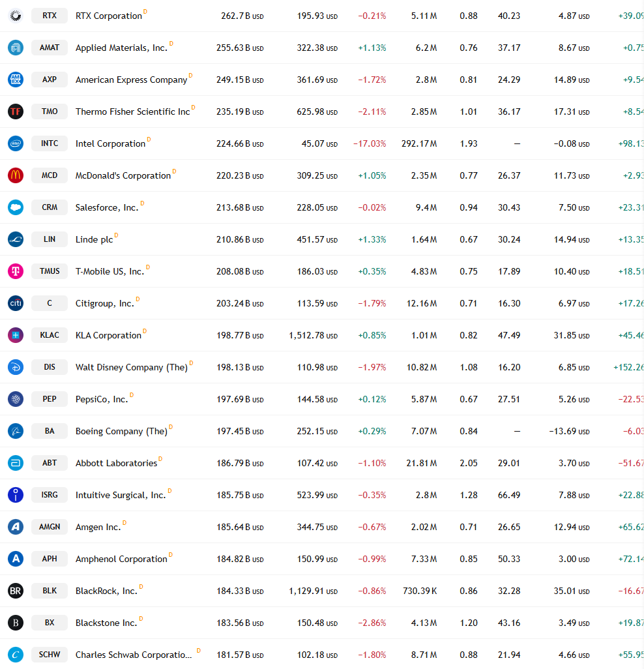
Task: Click RTX's 262.7 B USD market cap
Action: click(242, 16)
